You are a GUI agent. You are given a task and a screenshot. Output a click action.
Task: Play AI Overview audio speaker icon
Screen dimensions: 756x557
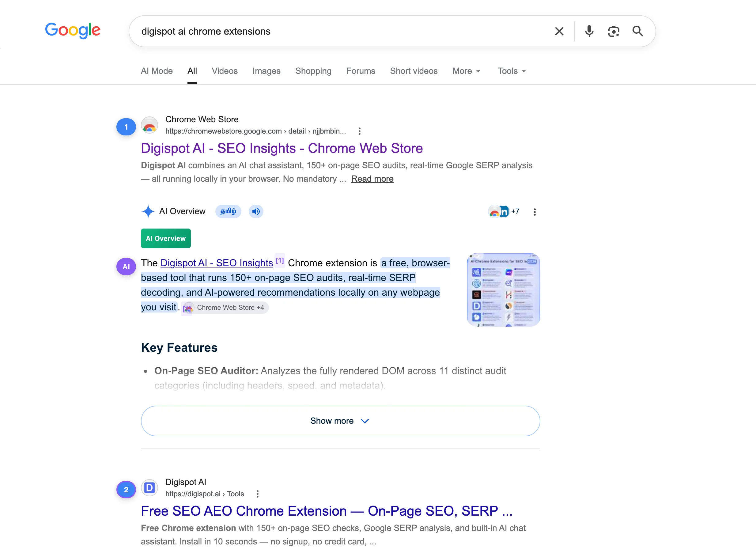pyautogui.click(x=256, y=211)
